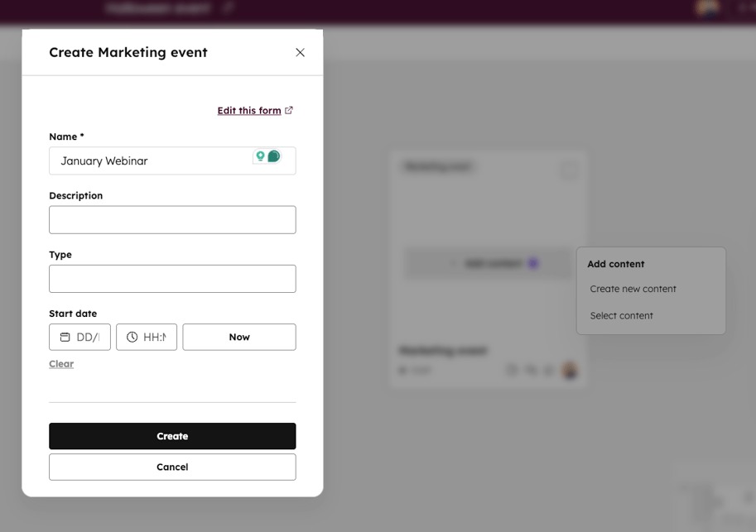Click the green chat bubble icon in Name field
The image size is (756, 532).
(274, 156)
